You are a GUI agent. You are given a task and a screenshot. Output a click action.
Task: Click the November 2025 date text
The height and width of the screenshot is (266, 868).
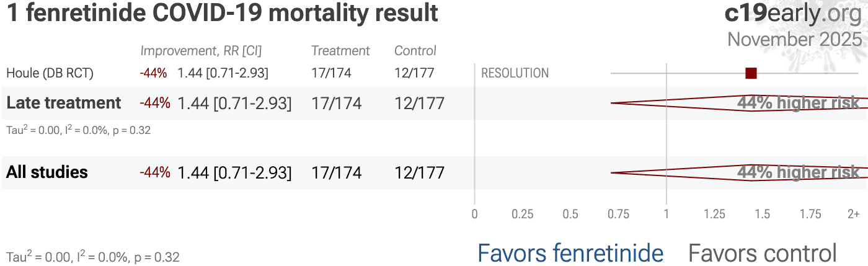[794, 40]
